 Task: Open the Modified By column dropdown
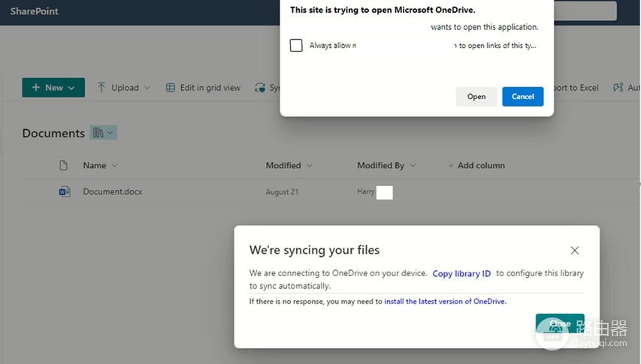click(x=413, y=165)
